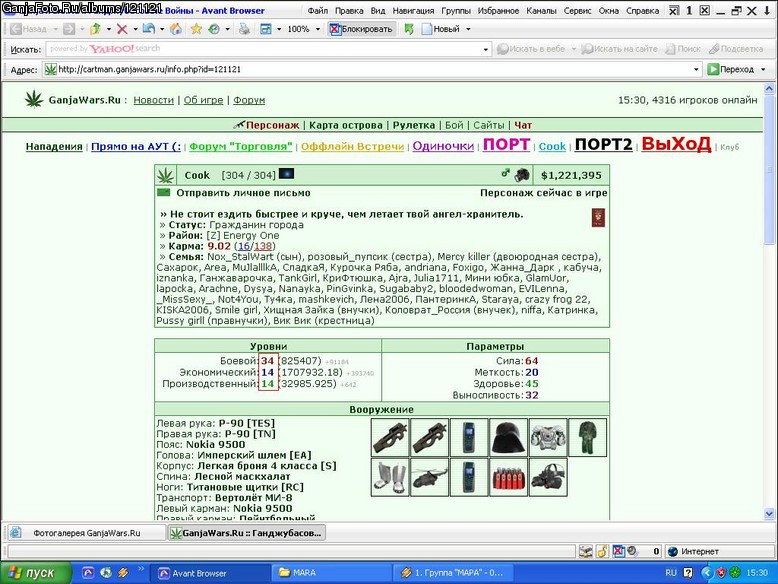The height and width of the screenshot is (584, 778).
Task: Click the camera photo icon near balance
Action: coord(521,175)
